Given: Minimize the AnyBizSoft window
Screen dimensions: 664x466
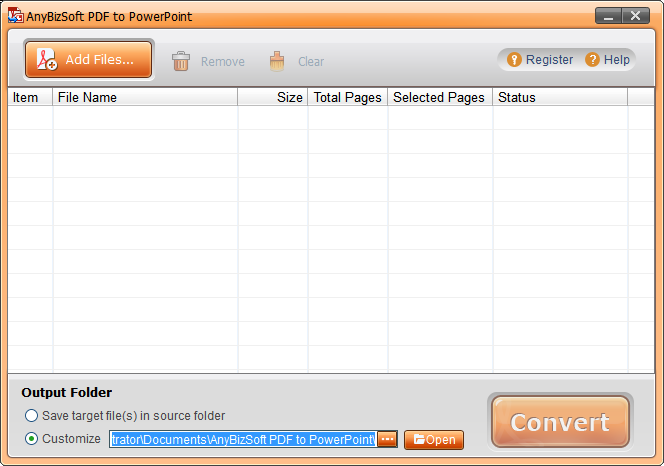Looking at the screenshot, I should point(607,16).
